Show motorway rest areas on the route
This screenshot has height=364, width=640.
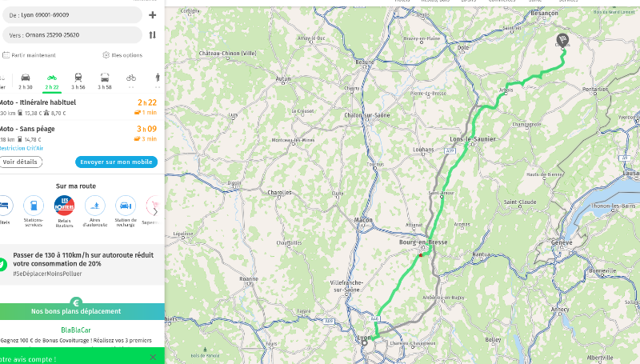94,210
